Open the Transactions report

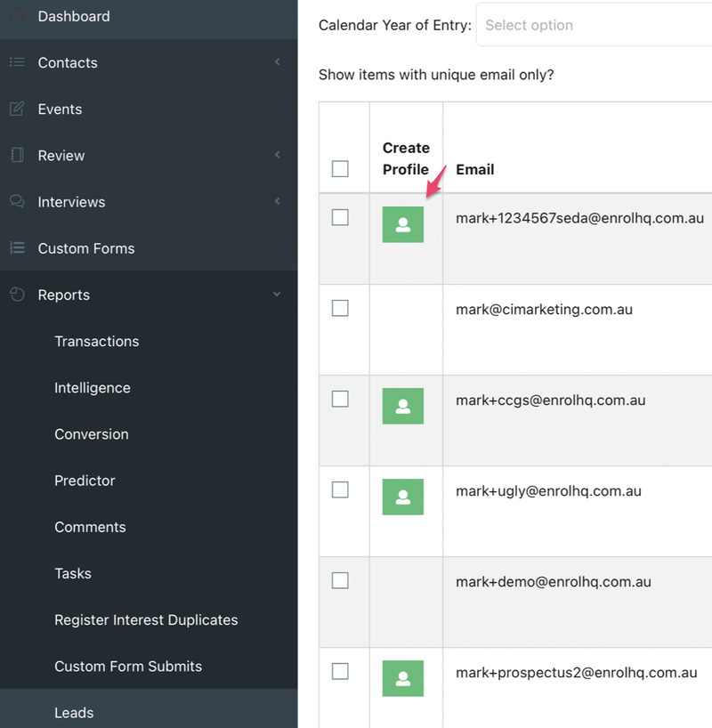pyautogui.click(x=97, y=342)
